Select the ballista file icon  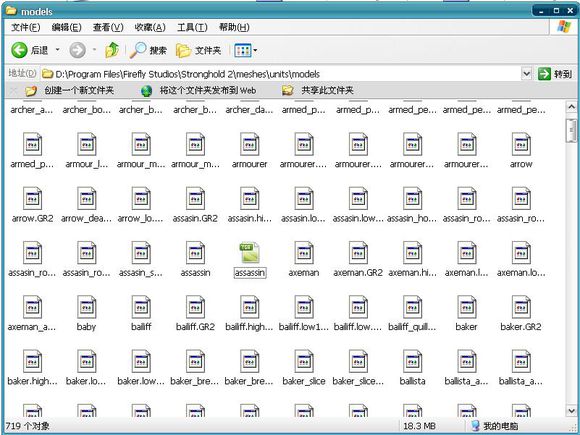click(x=412, y=362)
